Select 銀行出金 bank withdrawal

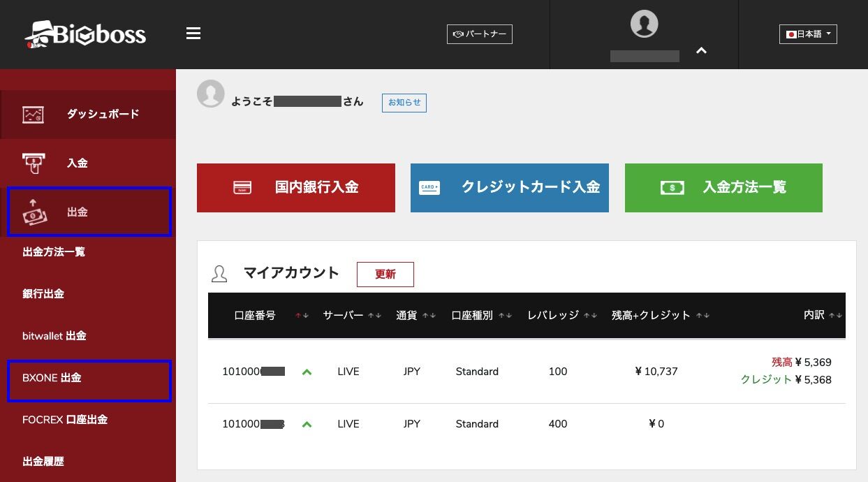(x=43, y=293)
